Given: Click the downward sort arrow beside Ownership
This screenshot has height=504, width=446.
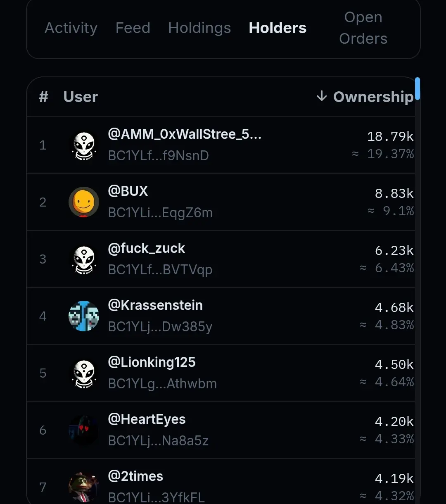Looking at the screenshot, I should 321,97.
